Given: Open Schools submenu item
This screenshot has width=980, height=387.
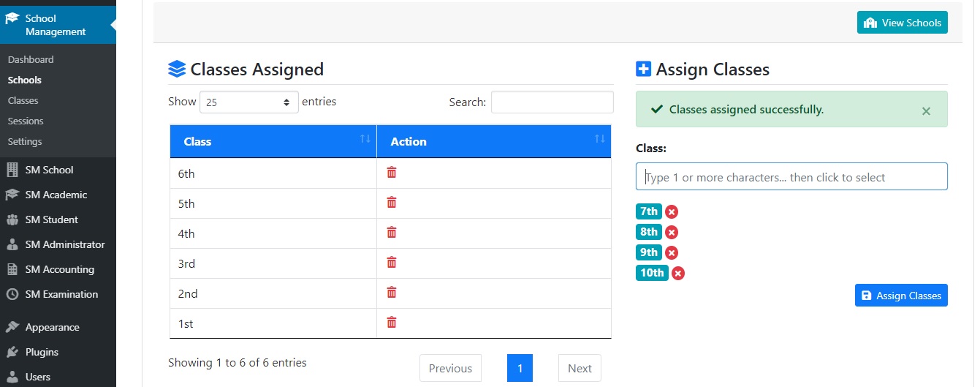Looking at the screenshot, I should 25,80.
